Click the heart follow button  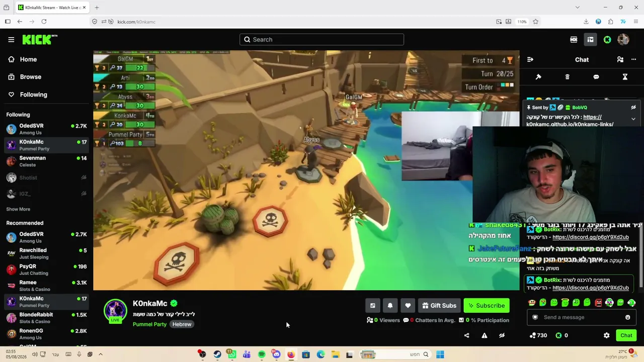pos(408,305)
